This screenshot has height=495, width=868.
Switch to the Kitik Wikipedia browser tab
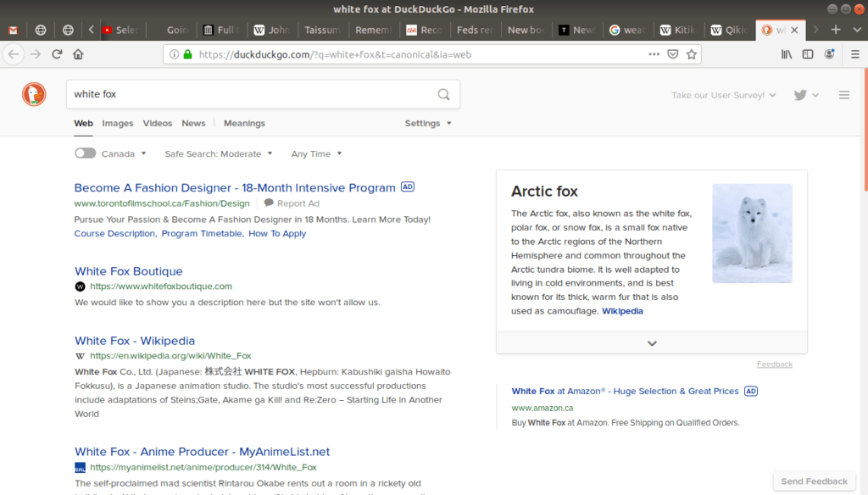678,30
